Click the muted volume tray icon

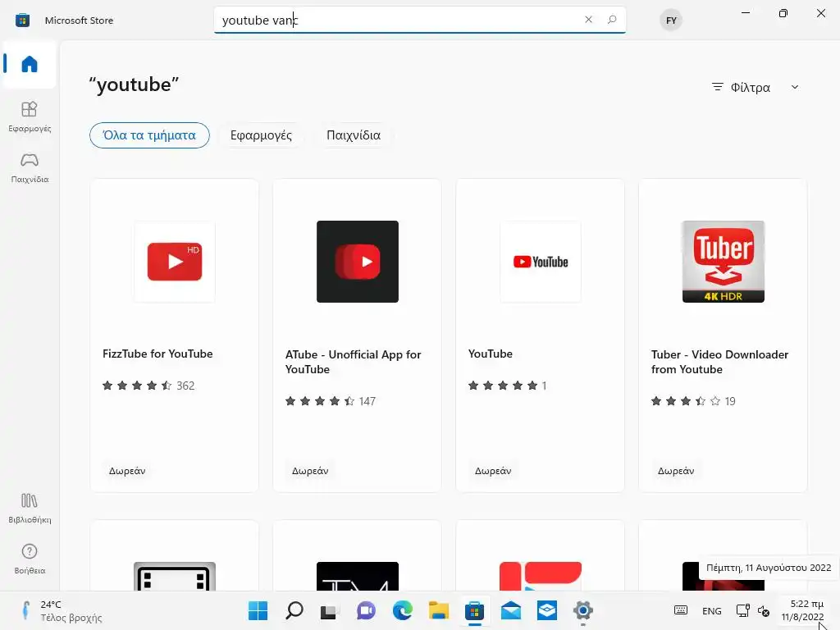coord(764,610)
